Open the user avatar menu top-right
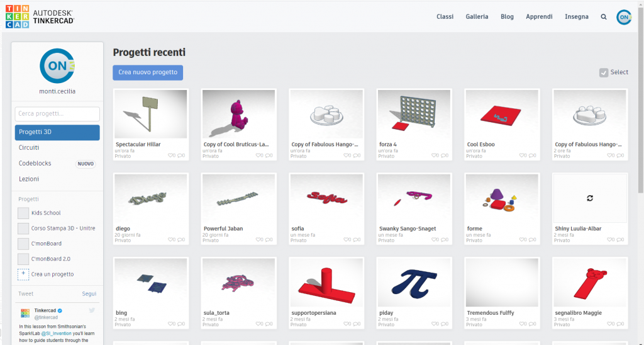This screenshot has height=345, width=644. click(x=624, y=17)
